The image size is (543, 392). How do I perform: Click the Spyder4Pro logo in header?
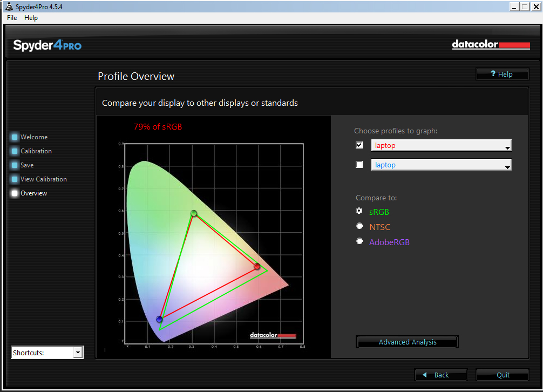pyautogui.click(x=47, y=45)
